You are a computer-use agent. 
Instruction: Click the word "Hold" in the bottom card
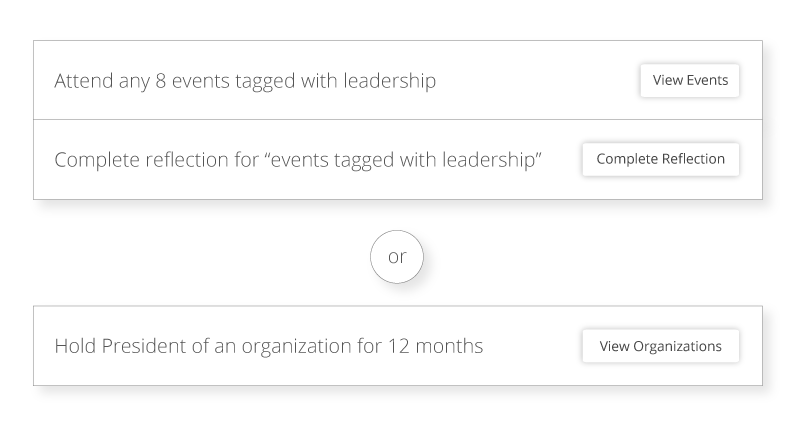click(74, 346)
